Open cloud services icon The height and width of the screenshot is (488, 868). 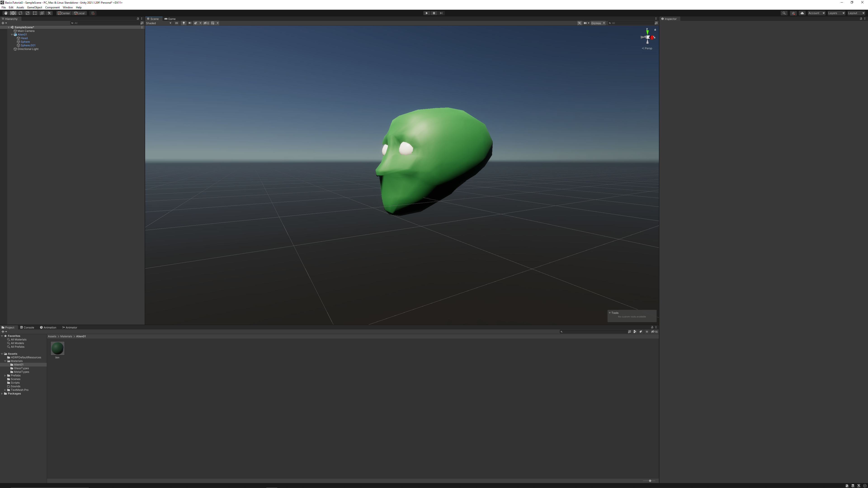802,13
